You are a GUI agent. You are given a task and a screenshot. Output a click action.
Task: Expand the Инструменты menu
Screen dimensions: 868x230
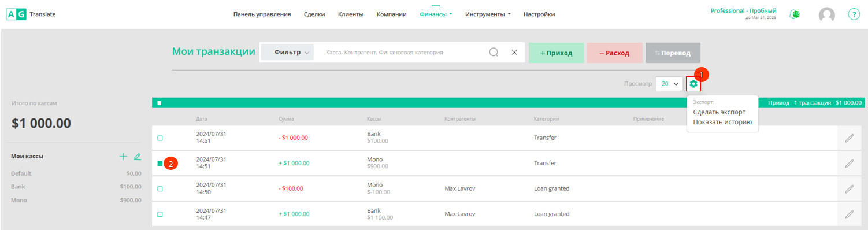click(488, 14)
